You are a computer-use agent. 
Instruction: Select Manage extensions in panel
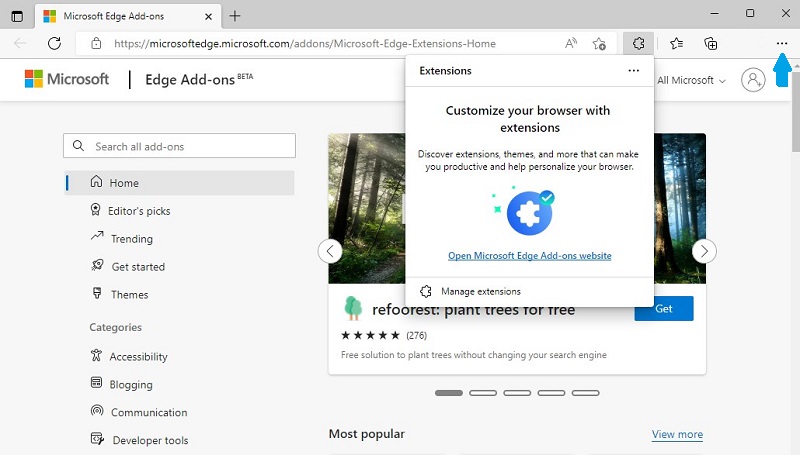480,291
